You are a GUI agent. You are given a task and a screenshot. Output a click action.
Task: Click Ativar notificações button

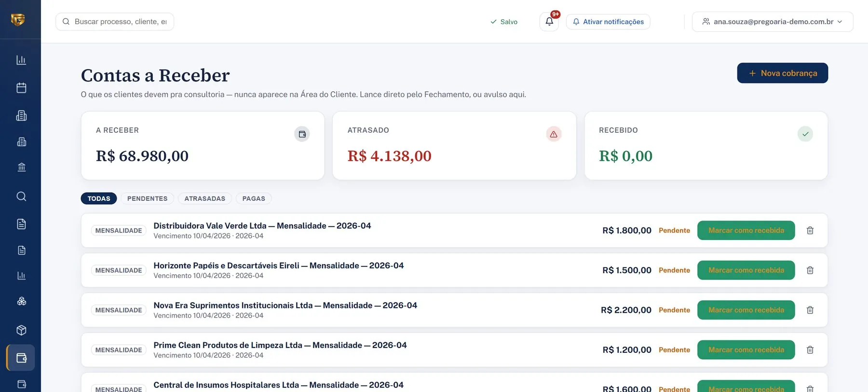pyautogui.click(x=608, y=22)
